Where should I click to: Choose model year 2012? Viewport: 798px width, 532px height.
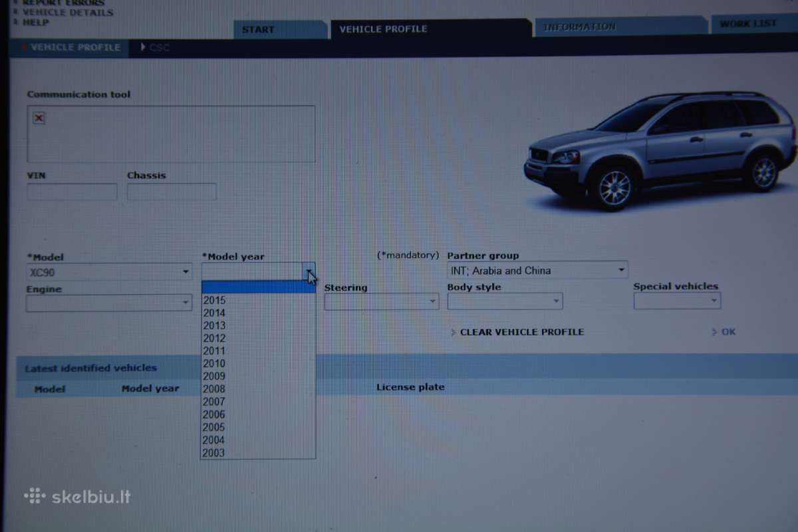point(258,338)
